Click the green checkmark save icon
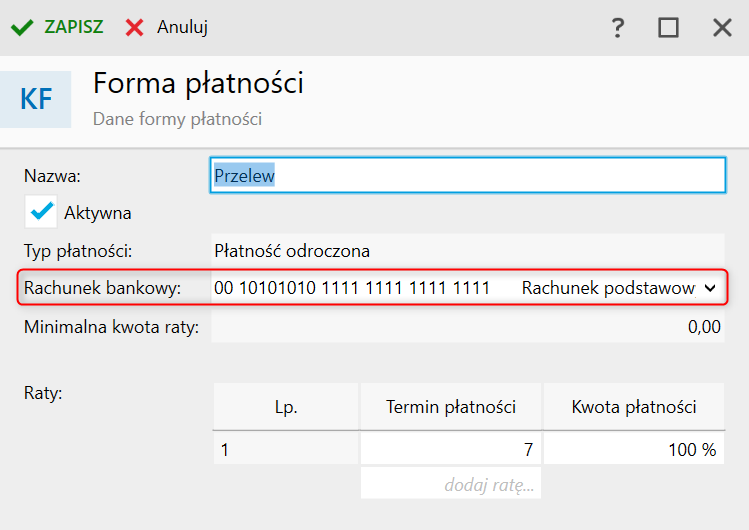This screenshot has width=749, height=530. pyautogui.click(x=22, y=27)
